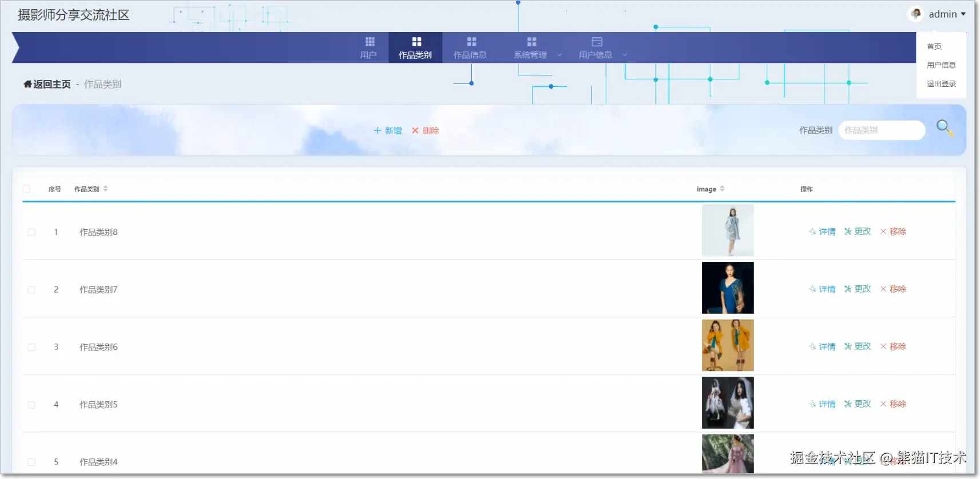
Task: Click 移除 for 作品类别6
Action: pos(893,346)
